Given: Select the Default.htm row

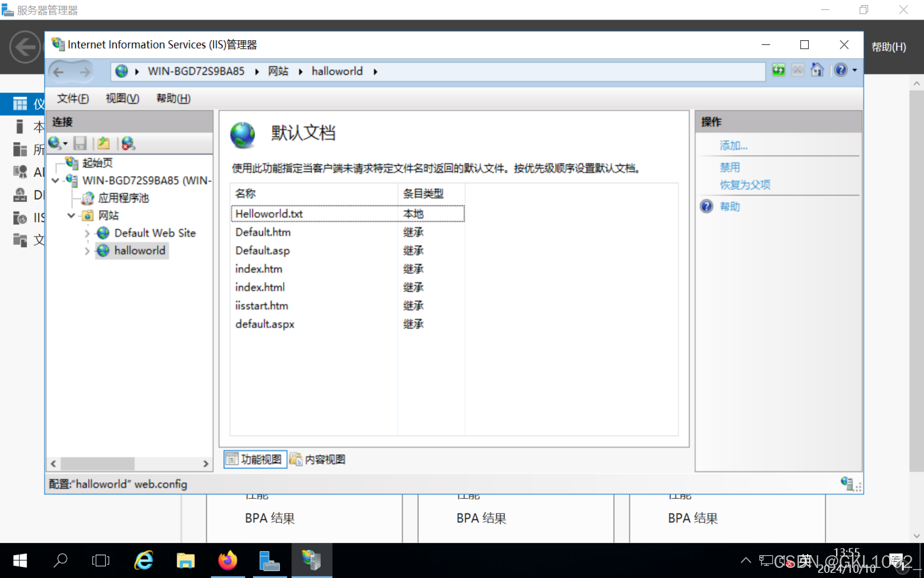Looking at the screenshot, I should tap(348, 232).
